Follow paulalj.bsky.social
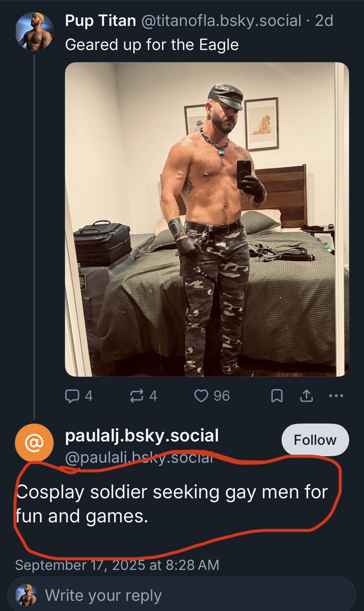The height and width of the screenshot is (611, 364). [x=315, y=440]
